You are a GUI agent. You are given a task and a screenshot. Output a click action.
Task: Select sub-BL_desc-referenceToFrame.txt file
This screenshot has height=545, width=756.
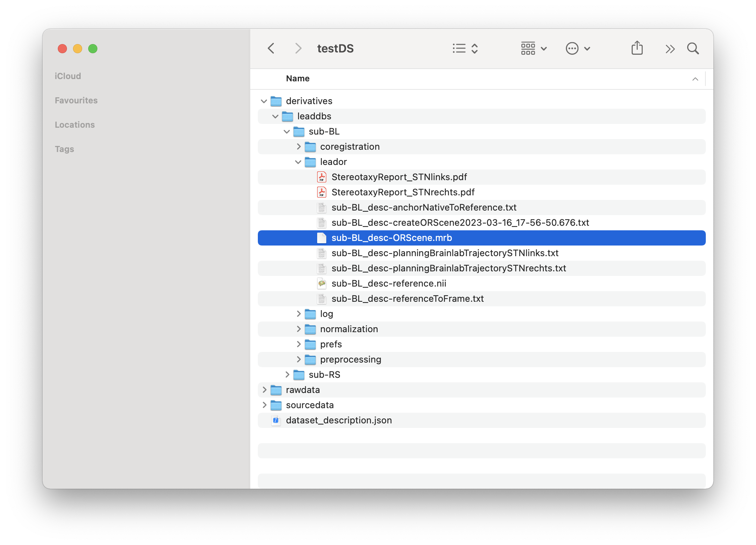pos(407,299)
